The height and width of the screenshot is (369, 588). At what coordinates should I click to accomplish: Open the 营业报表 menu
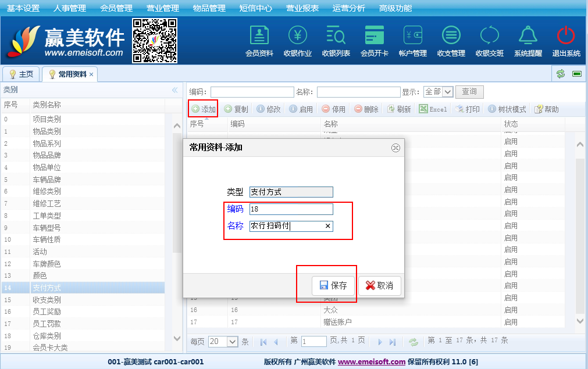pyautogui.click(x=302, y=8)
